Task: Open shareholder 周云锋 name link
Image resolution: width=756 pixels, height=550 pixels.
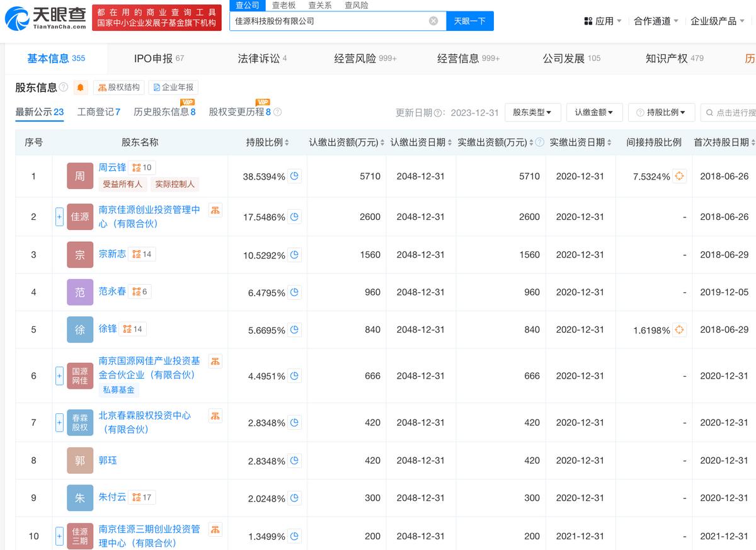Action: [112, 168]
